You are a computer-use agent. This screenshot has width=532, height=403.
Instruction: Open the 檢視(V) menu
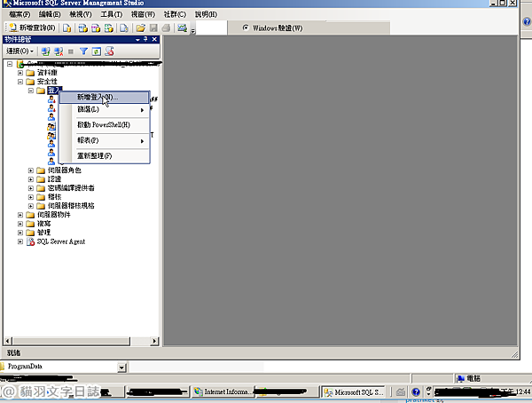[x=81, y=14]
